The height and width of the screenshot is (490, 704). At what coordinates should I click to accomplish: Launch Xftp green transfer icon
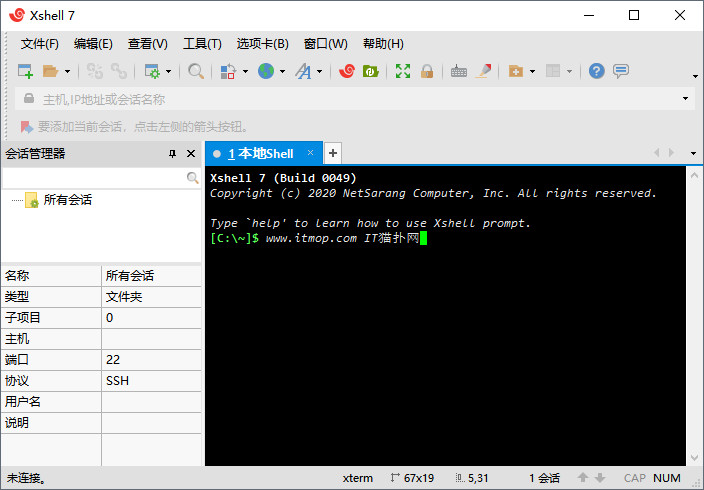pyautogui.click(x=370, y=71)
